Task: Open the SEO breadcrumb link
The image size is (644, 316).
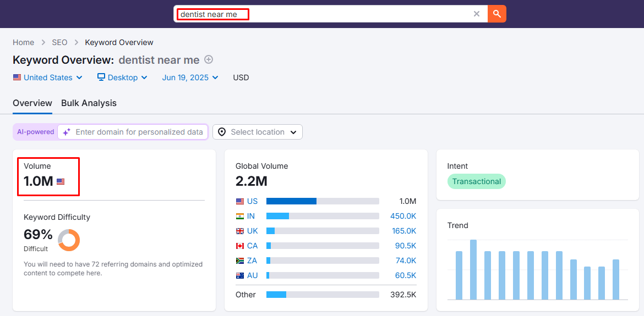Action: (x=59, y=42)
